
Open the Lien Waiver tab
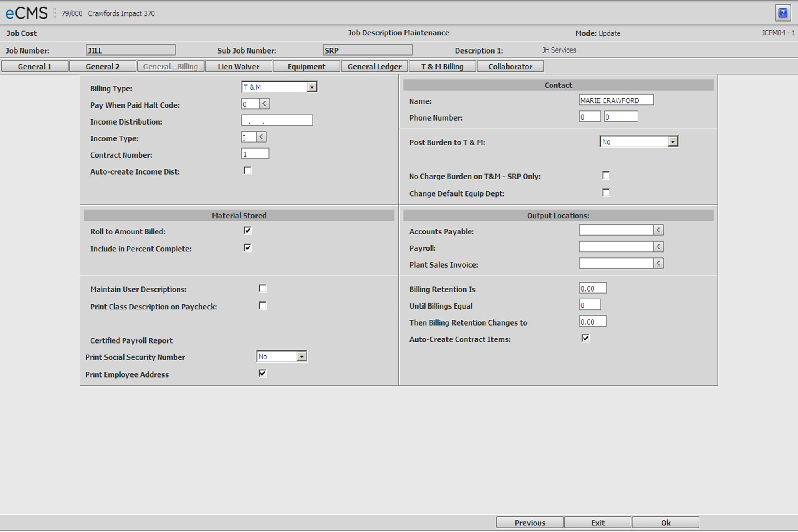click(238, 66)
